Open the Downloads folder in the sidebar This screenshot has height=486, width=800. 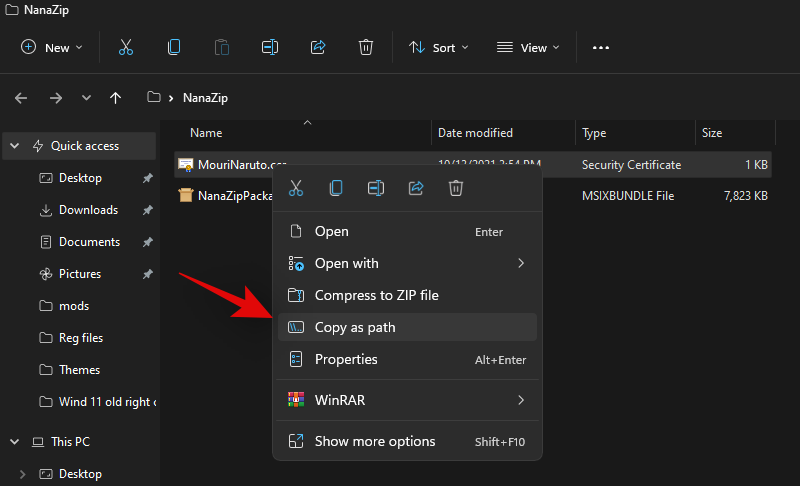pyautogui.click(x=88, y=210)
